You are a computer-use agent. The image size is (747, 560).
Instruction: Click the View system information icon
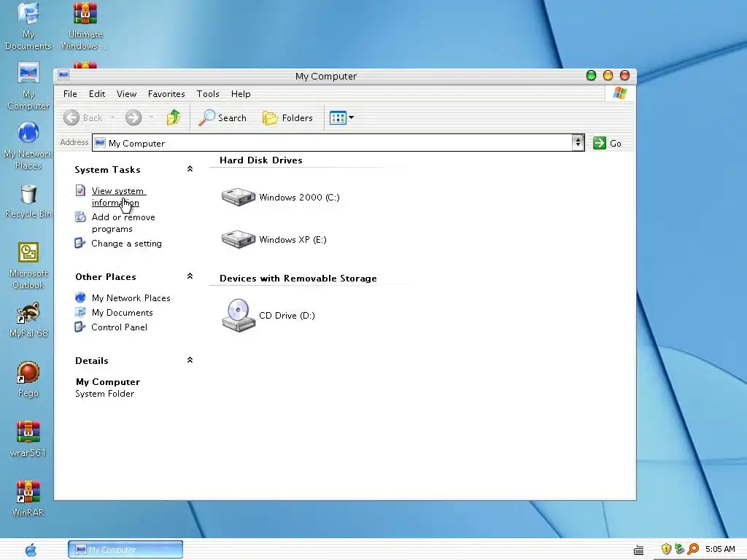click(80, 190)
